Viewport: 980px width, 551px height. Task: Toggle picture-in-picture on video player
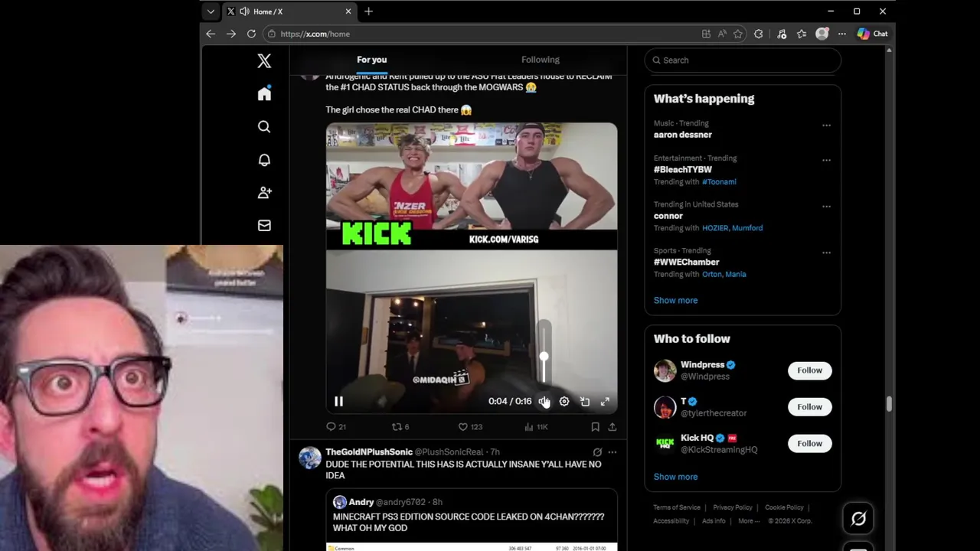point(585,401)
